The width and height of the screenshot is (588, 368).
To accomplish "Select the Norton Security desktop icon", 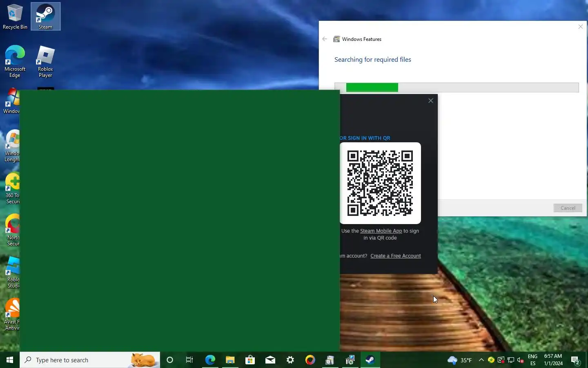I will [12, 230].
